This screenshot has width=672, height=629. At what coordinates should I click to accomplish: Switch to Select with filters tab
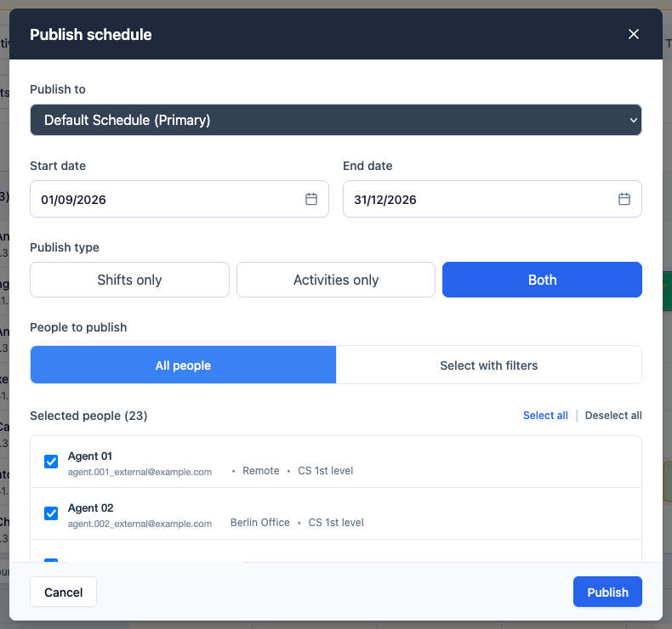(488, 365)
